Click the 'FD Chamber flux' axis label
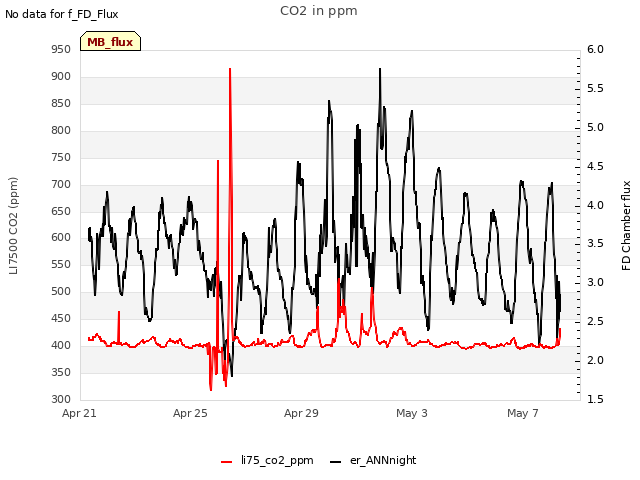 (626, 226)
